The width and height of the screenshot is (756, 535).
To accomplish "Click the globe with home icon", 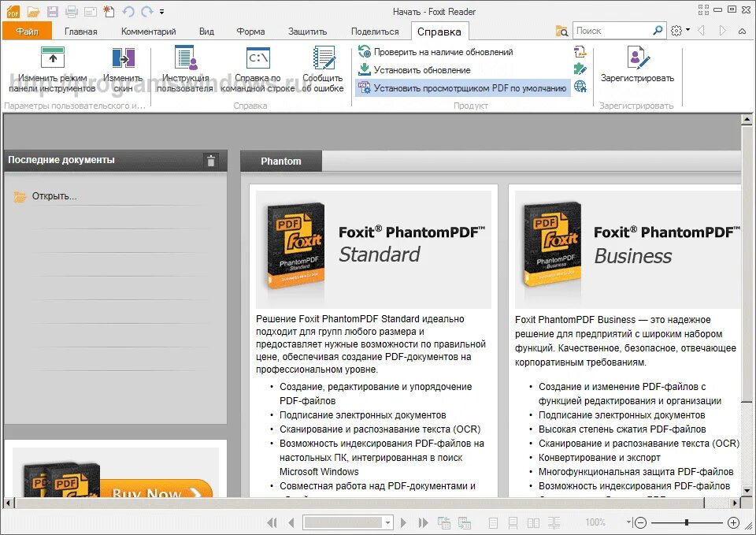I will (580, 87).
